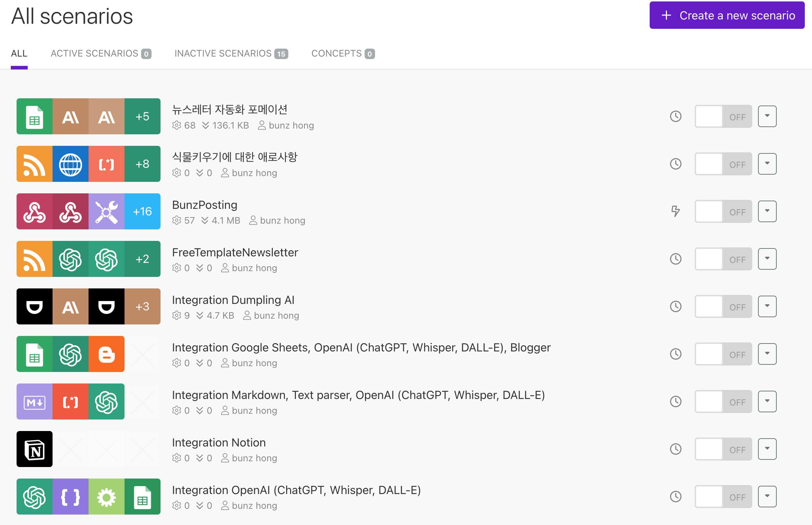Click schedule clock icon for 뉴스레터 자동화 포메이션
The width and height of the screenshot is (812, 525).
point(676,116)
